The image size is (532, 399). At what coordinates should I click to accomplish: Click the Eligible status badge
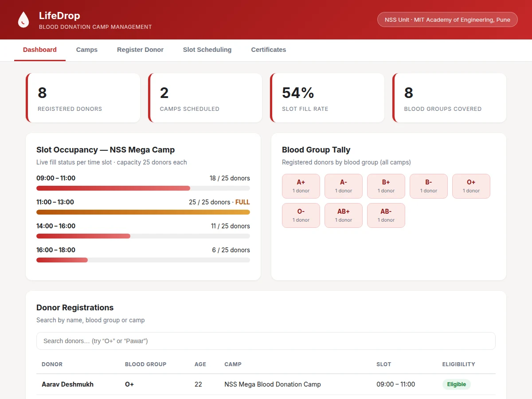click(x=456, y=384)
